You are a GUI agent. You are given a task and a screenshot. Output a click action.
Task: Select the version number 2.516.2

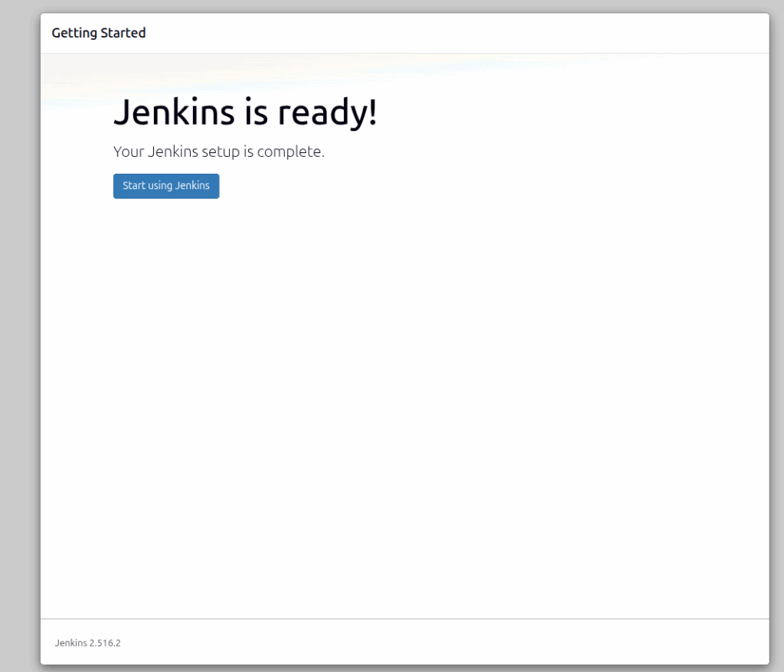tap(104, 643)
